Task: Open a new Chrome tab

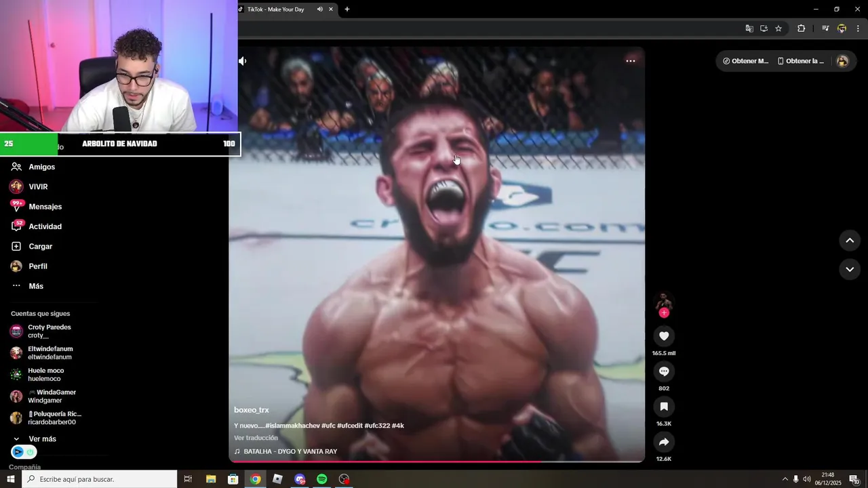Action: (347, 9)
